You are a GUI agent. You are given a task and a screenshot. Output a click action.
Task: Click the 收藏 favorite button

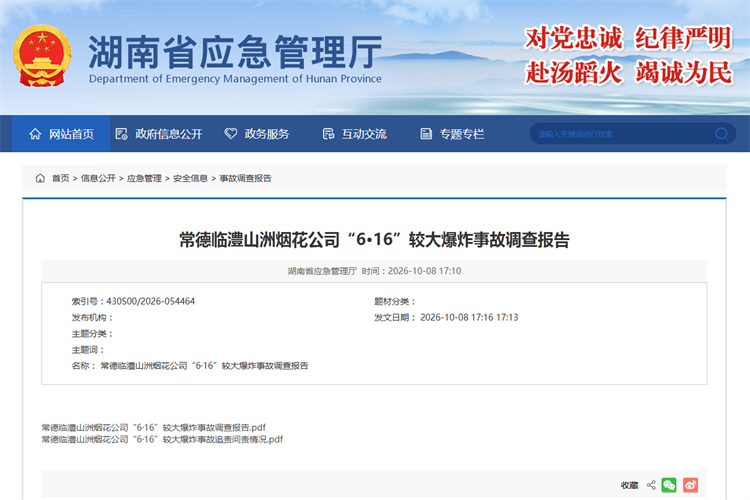point(629,485)
